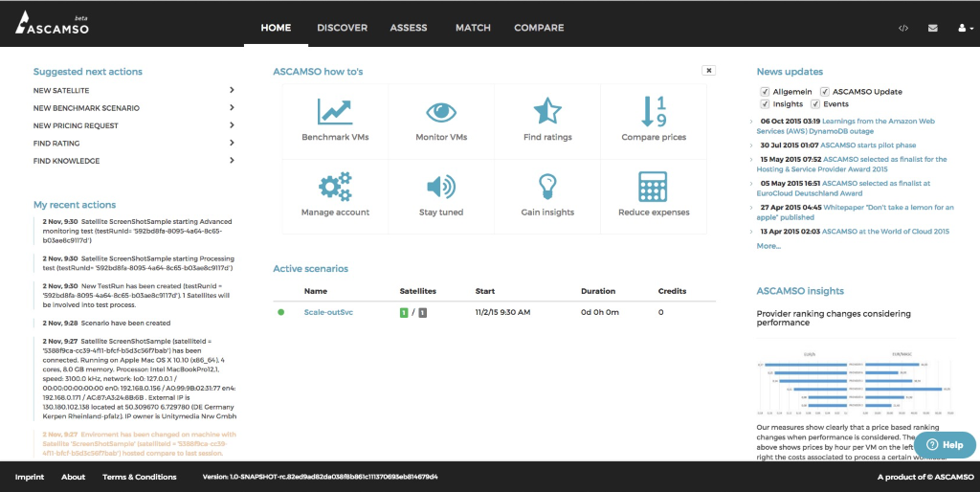Open the provider ranking chart thumbnail
This screenshot has height=492, width=980.
pos(855,382)
